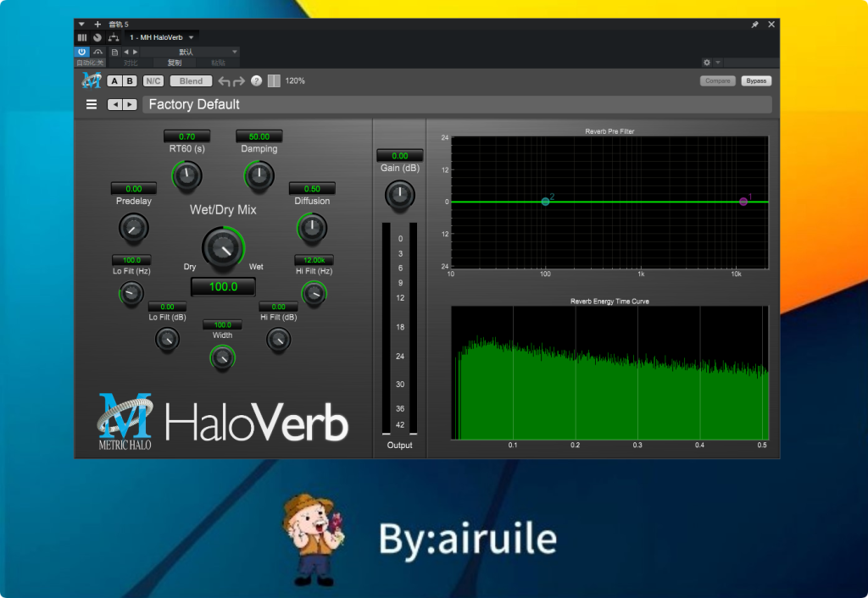The image size is (868, 598).
Task: Click the Diffusion knob
Action: (x=312, y=228)
